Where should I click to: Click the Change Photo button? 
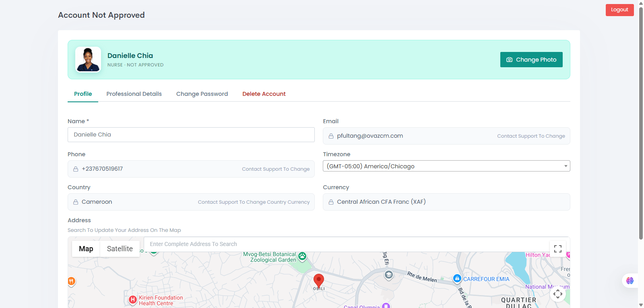pyautogui.click(x=531, y=60)
